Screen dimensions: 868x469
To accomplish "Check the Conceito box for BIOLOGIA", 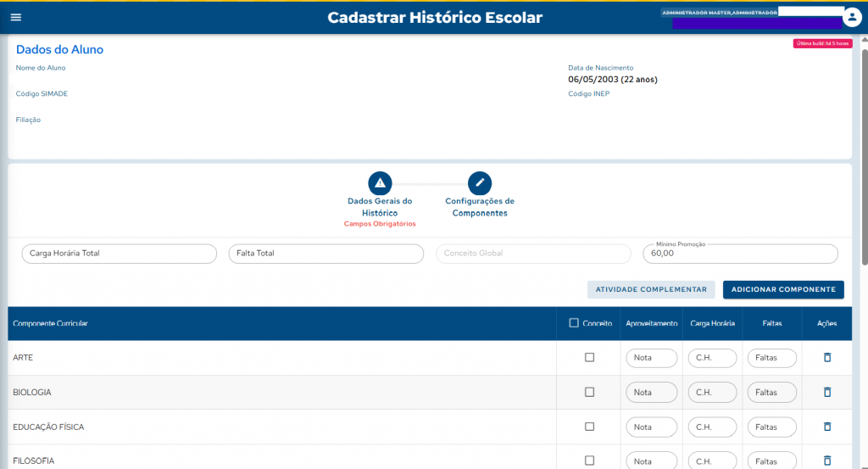I will tap(590, 393).
